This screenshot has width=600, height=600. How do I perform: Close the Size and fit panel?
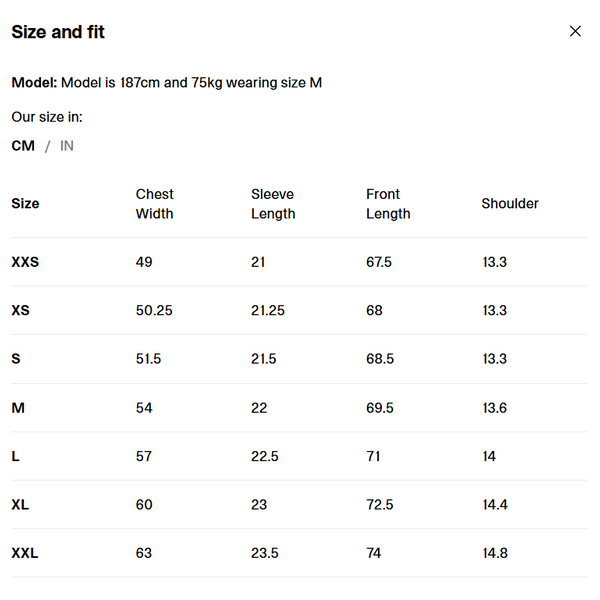(x=575, y=31)
